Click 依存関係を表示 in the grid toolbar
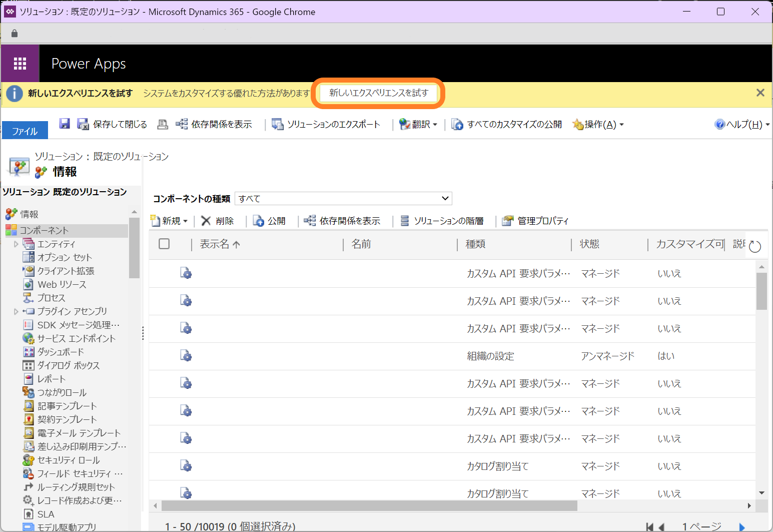Screen dimensions: 773x532 click(342, 221)
